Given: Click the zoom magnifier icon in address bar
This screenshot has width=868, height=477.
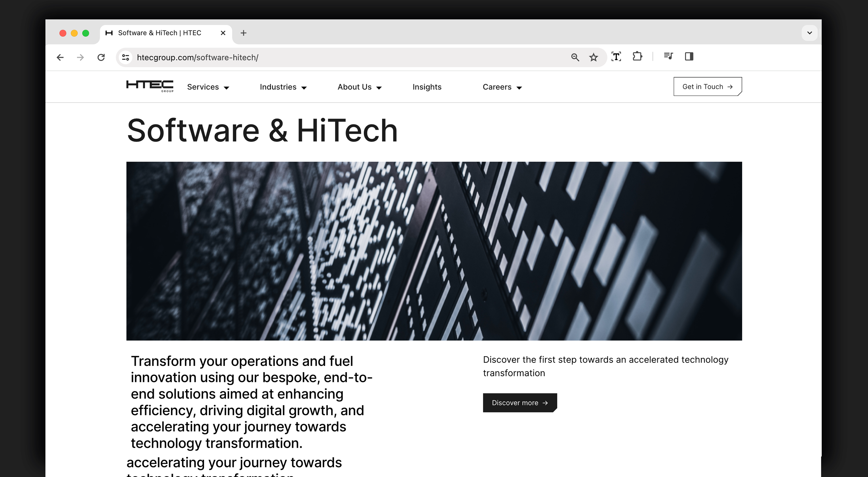Looking at the screenshot, I should pyautogui.click(x=575, y=58).
